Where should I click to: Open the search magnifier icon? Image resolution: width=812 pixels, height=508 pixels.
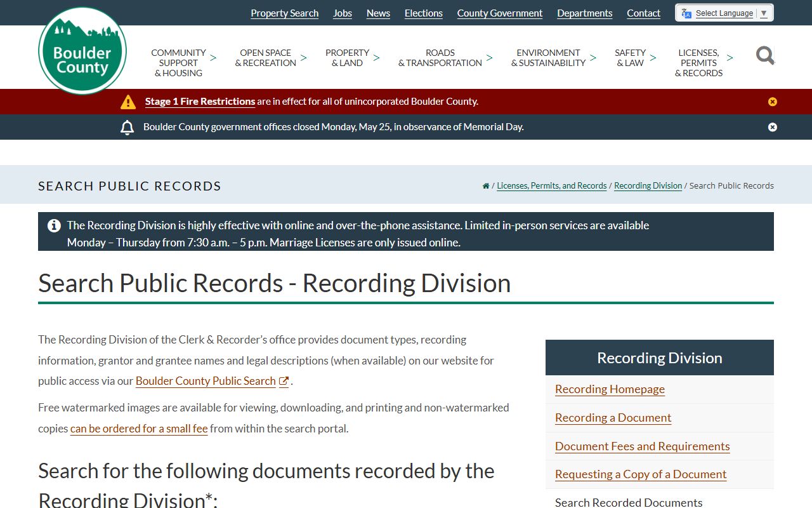(765, 56)
